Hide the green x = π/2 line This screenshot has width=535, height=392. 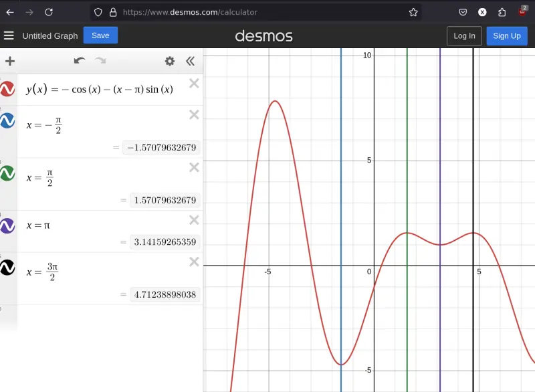coord(7,173)
